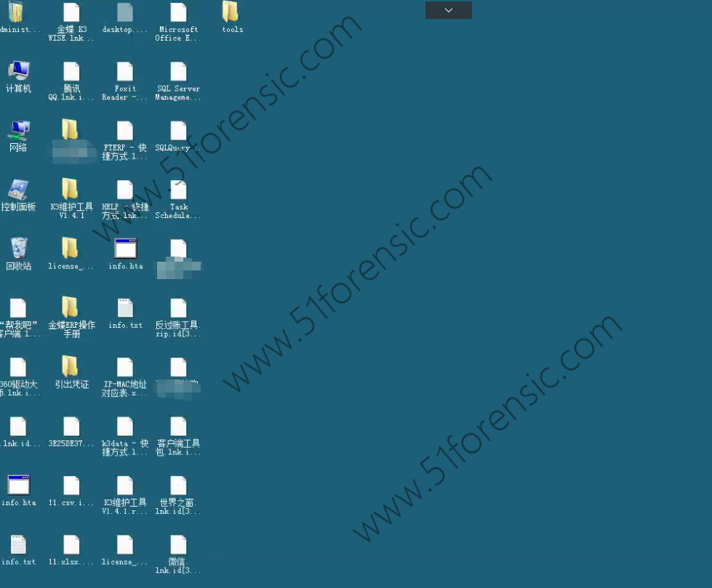Click the Foxit Reader file icon
The width and height of the screenshot is (712, 588).
[125, 71]
